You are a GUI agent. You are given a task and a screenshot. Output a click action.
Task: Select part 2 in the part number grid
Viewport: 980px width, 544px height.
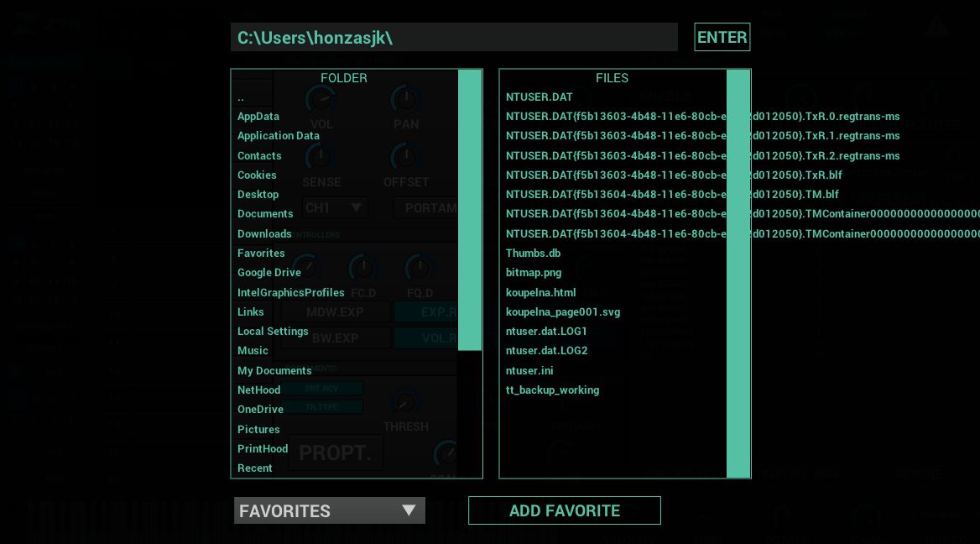tap(34, 87)
